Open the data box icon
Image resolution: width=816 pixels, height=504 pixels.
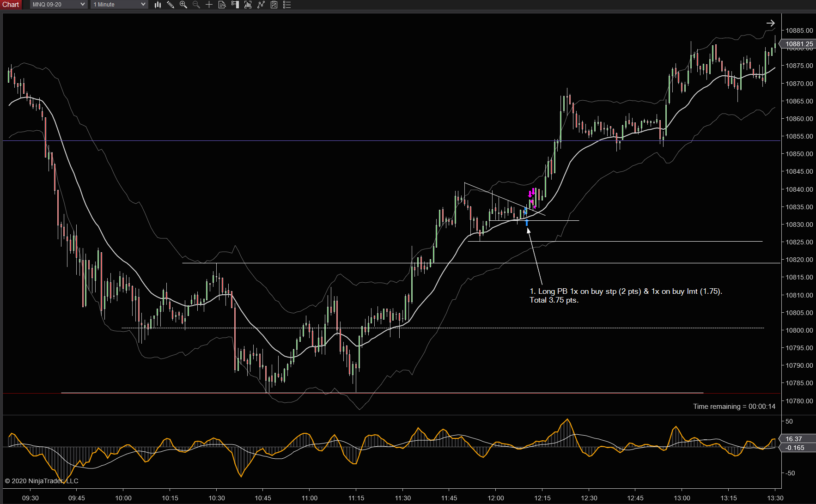click(222, 5)
